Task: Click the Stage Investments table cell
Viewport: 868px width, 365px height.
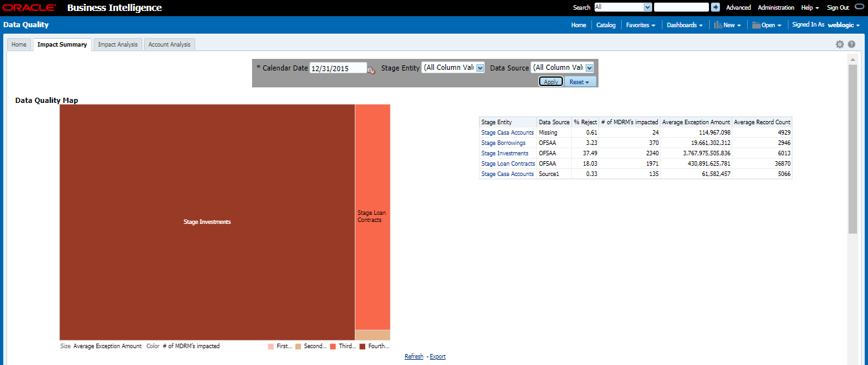Action: (x=507, y=153)
